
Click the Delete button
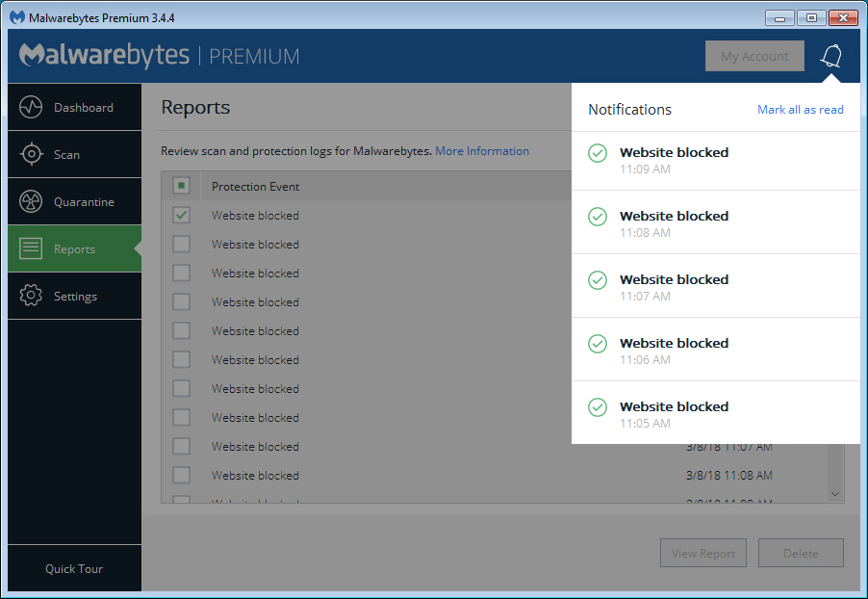(x=801, y=553)
